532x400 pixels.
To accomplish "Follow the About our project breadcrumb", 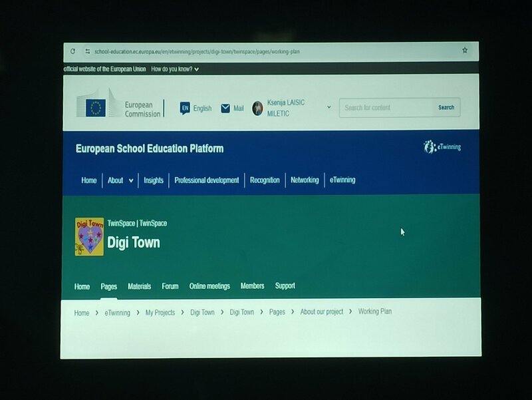I will click(x=322, y=311).
